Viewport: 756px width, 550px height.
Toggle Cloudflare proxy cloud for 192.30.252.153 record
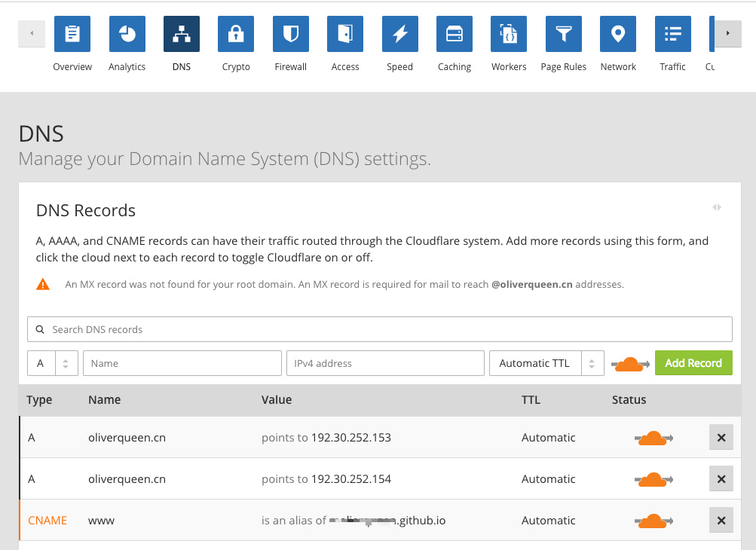(x=653, y=438)
